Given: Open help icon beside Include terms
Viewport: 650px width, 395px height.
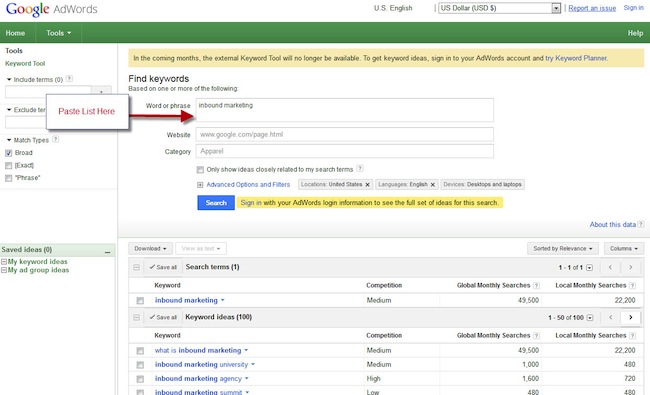Looking at the screenshot, I should [x=70, y=78].
